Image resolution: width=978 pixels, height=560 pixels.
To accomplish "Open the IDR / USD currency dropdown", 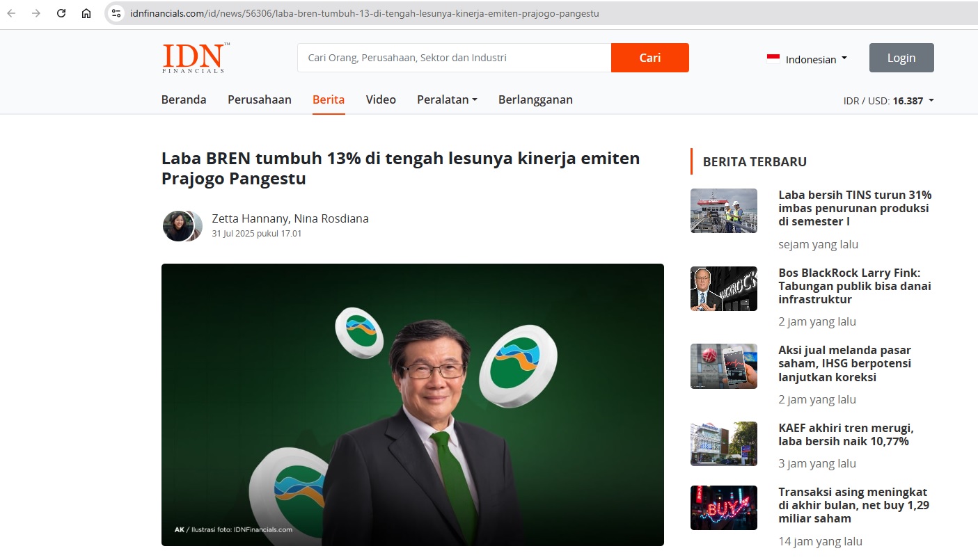I will click(x=889, y=101).
